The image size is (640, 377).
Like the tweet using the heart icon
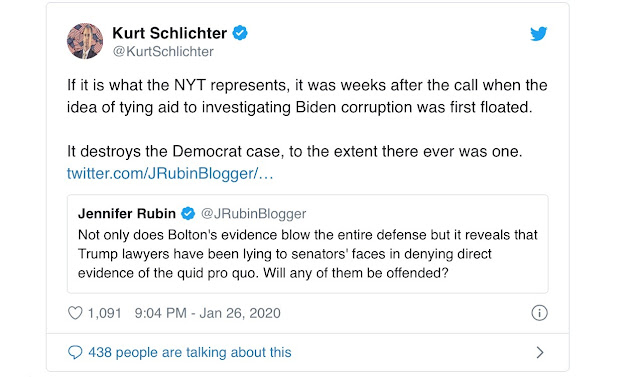[75, 313]
